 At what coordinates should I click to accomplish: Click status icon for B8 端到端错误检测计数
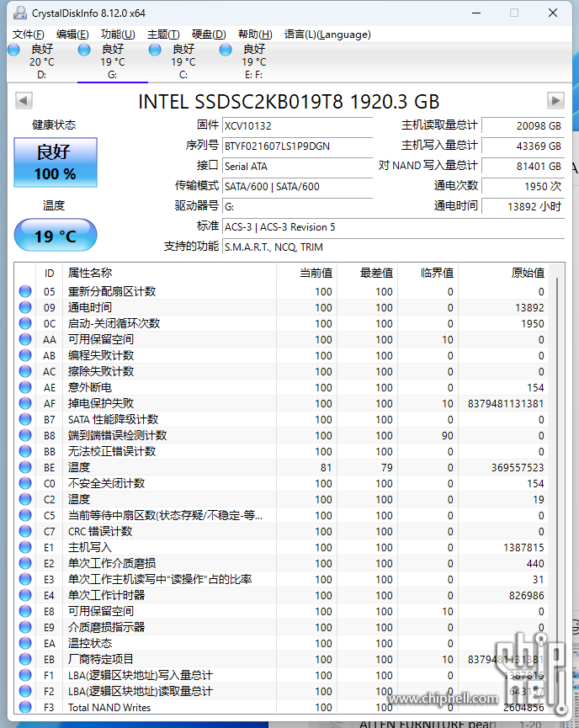point(25,435)
